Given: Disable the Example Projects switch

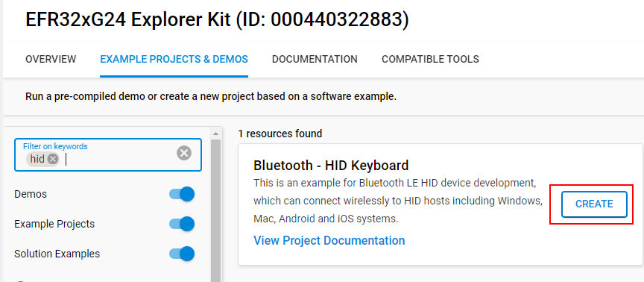Looking at the screenshot, I should [x=182, y=224].
